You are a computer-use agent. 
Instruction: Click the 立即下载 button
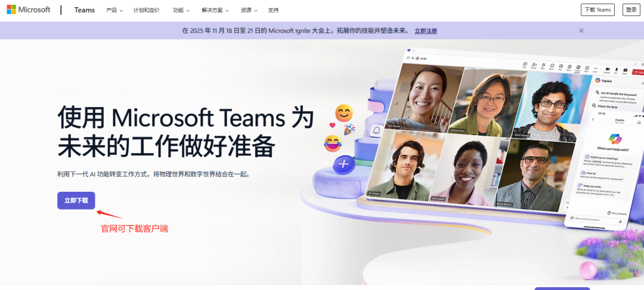pos(76,201)
